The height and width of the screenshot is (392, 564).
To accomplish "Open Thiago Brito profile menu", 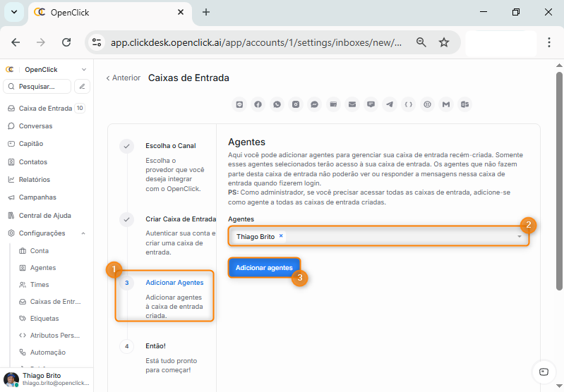I will 46,379.
